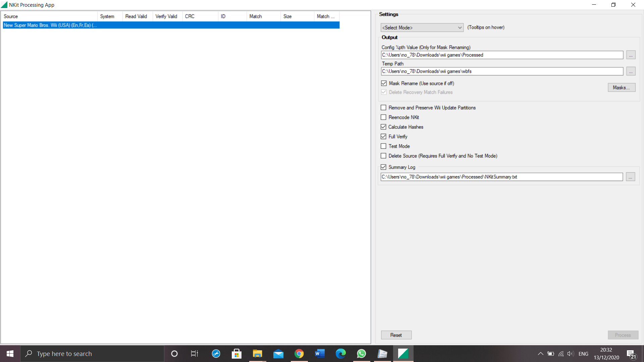Click the paper document taskbar icon

click(x=382, y=354)
